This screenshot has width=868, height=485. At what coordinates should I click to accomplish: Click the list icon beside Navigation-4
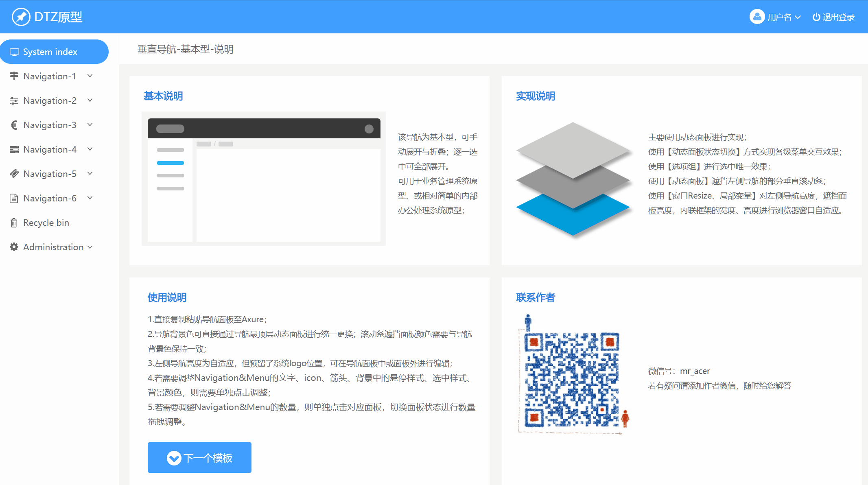click(14, 149)
